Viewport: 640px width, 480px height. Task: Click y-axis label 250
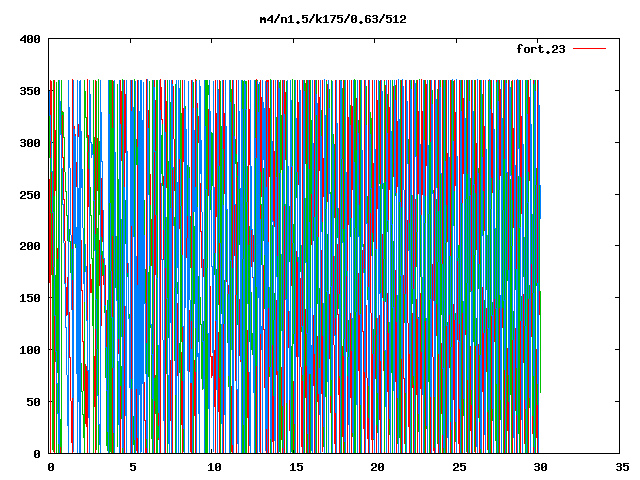[30, 195]
